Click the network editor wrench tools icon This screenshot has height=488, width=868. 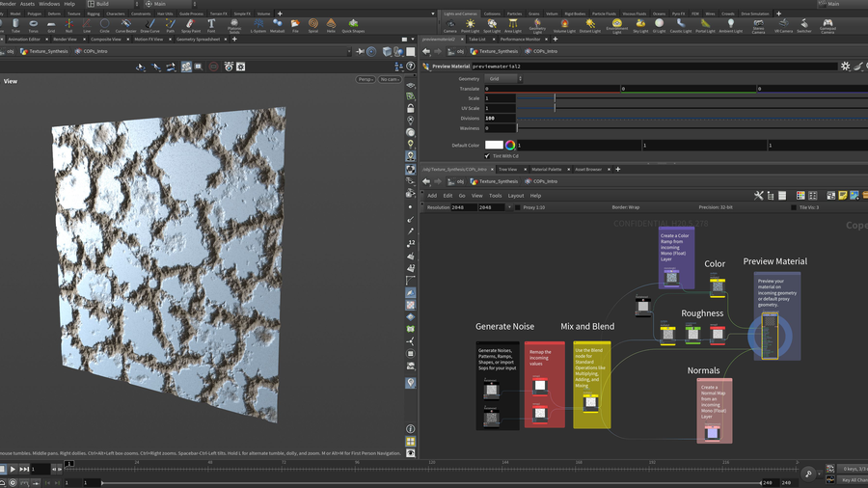[x=759, y=196]
